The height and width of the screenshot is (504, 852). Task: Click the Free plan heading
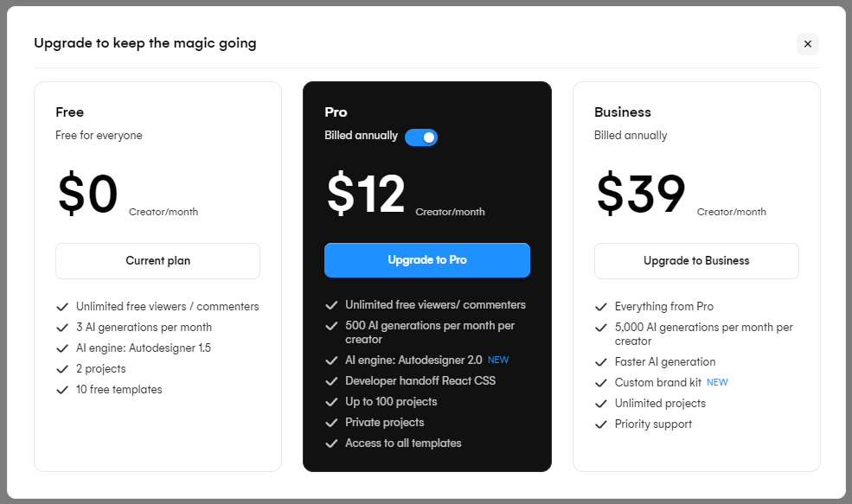tap(70, 112)
